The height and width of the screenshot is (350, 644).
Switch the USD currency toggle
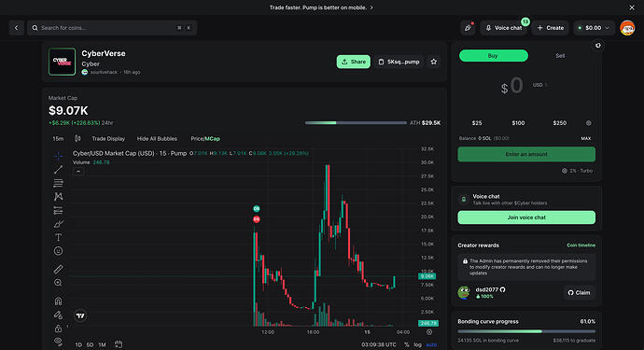point(540,85)
